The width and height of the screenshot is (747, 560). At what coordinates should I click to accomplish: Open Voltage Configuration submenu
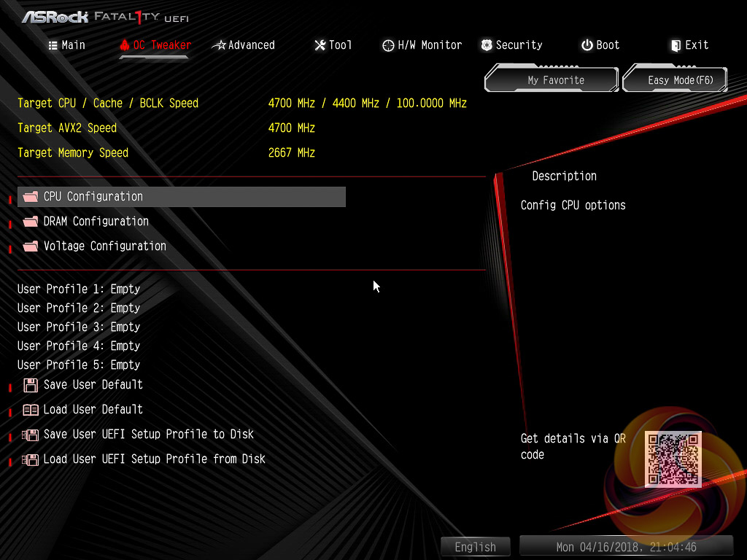[105, 246]
